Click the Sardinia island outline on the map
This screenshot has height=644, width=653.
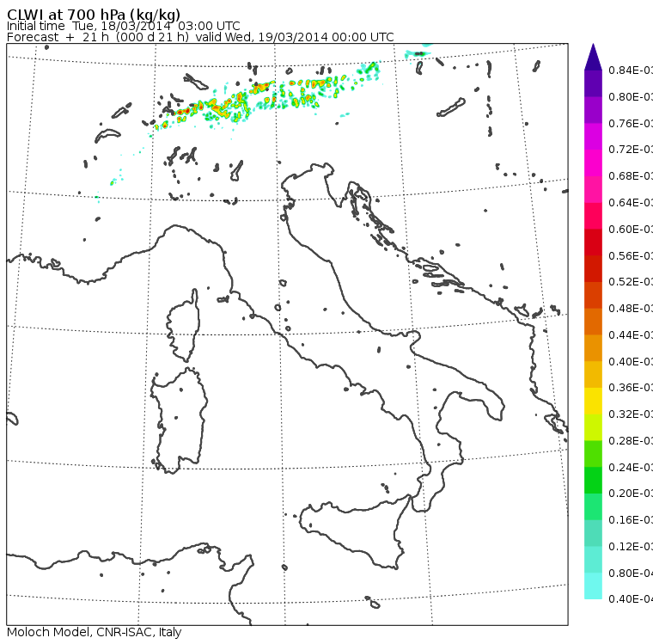pos(179,420)
